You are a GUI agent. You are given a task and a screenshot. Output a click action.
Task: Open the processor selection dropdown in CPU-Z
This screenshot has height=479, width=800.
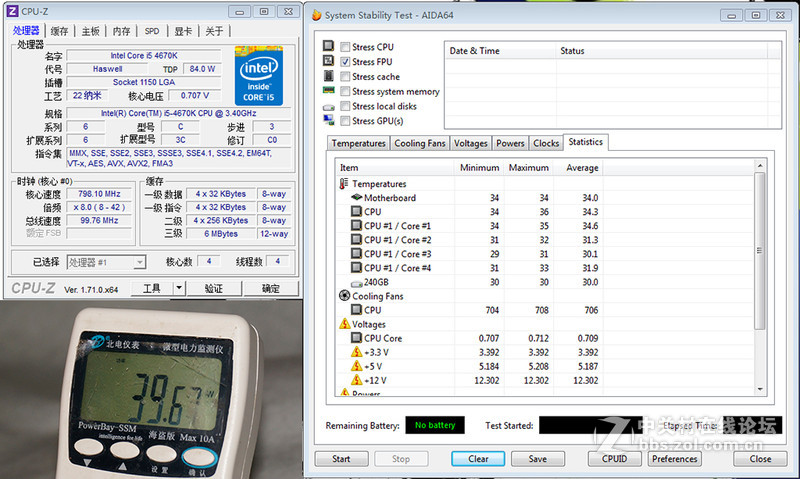[139, 262]
